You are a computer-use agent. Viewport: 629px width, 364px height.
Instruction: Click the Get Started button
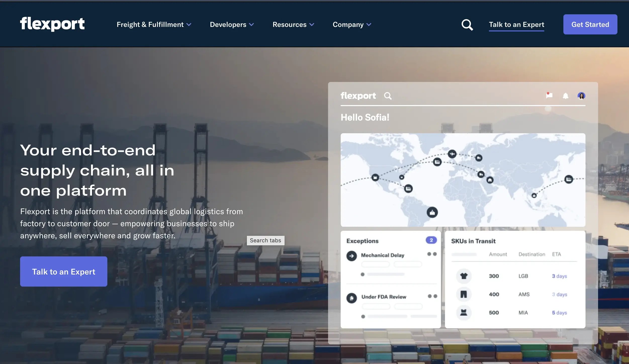click(x=590, y=24)
